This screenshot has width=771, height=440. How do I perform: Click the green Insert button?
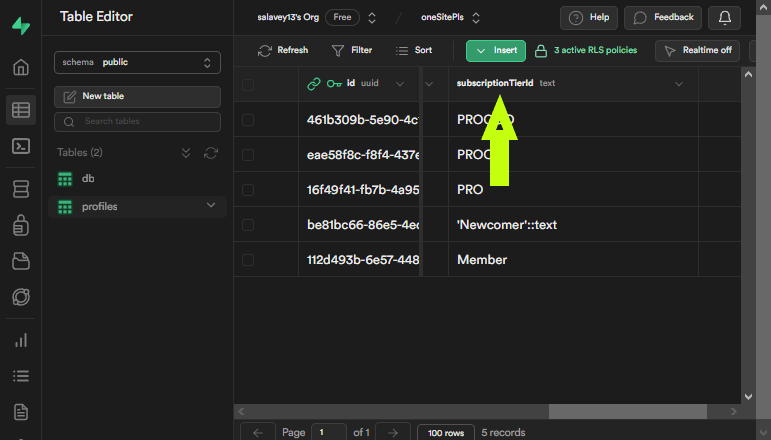(495, 50)
